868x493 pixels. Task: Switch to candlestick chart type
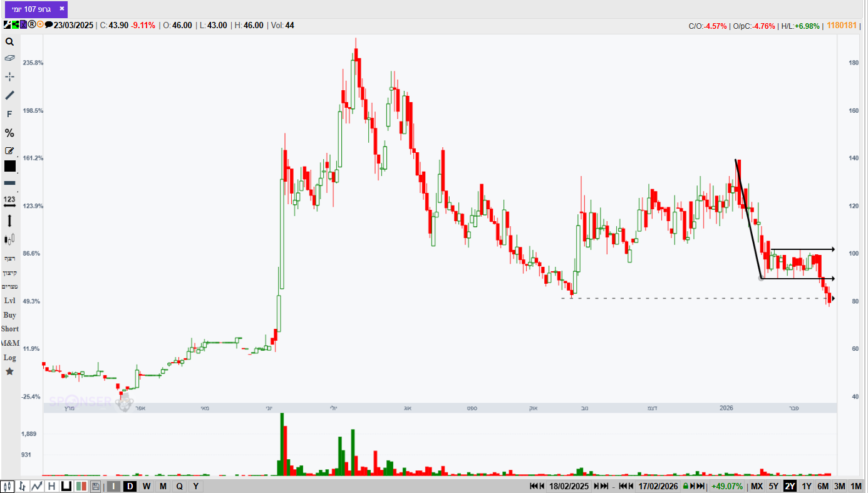[8, 486]
